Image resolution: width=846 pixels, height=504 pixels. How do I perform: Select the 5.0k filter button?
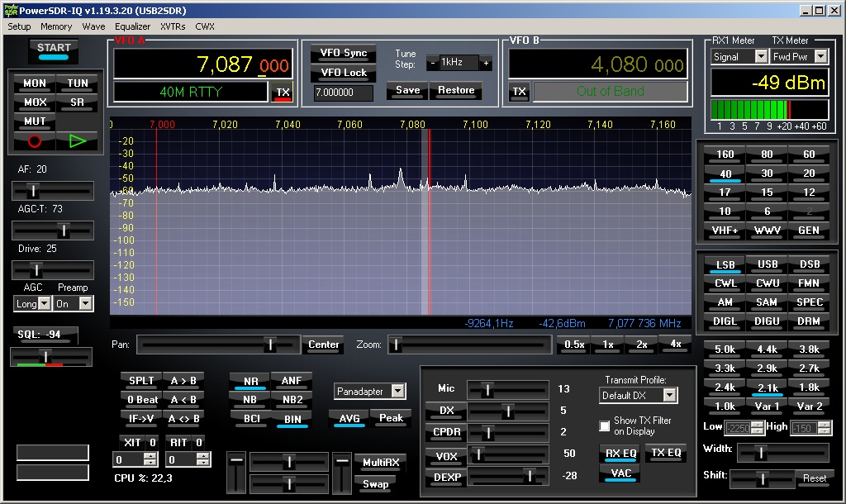pos(725,349)
